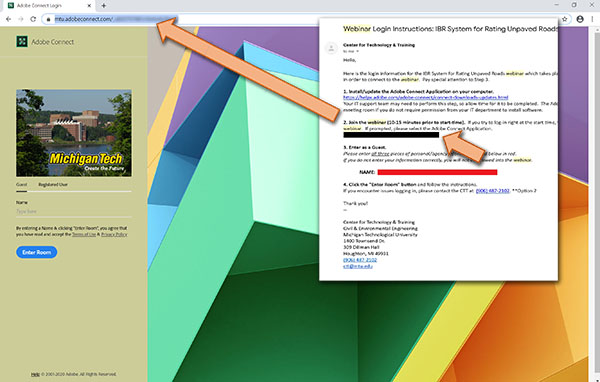Close the Adobe Connect Login tab

point(90,6)
